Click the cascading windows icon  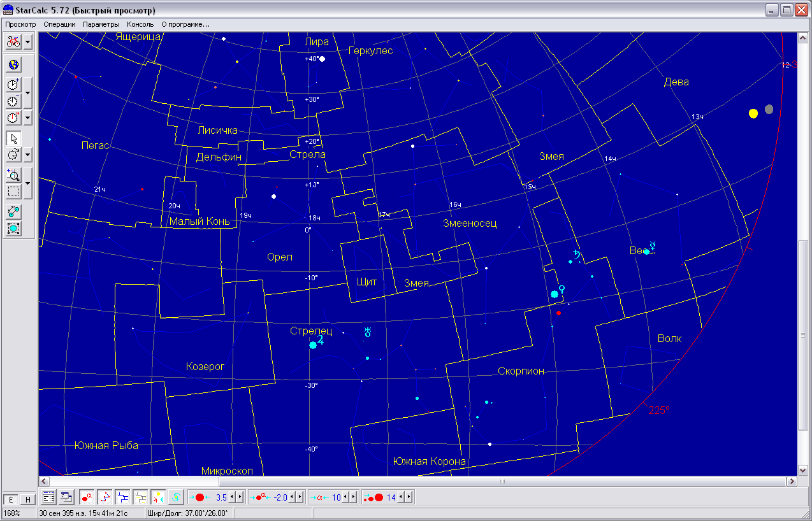pos(67,497)
